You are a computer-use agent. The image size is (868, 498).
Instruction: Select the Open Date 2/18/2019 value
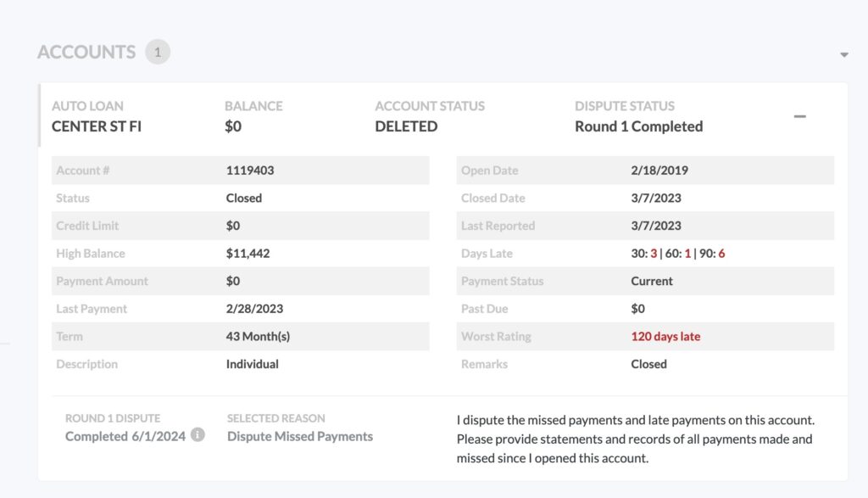[x=659, y=171]
